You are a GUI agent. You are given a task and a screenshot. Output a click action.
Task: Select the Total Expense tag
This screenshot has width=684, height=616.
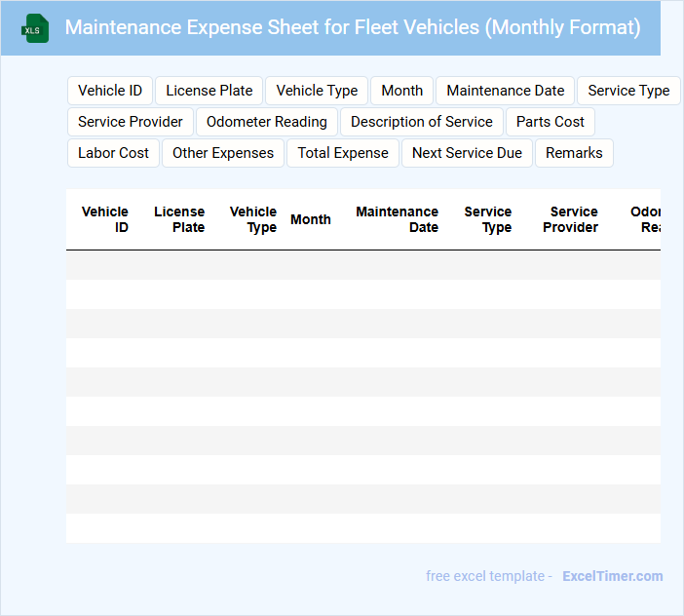tap(343, 153)
